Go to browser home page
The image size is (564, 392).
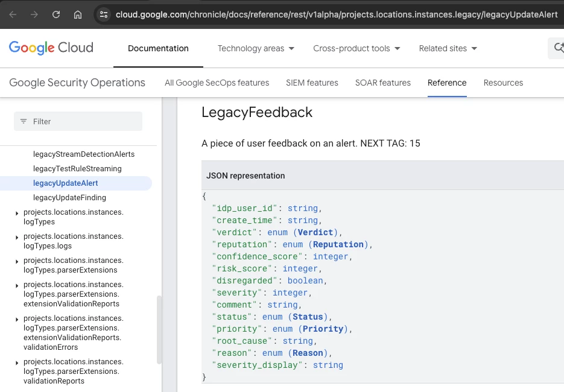78,14
